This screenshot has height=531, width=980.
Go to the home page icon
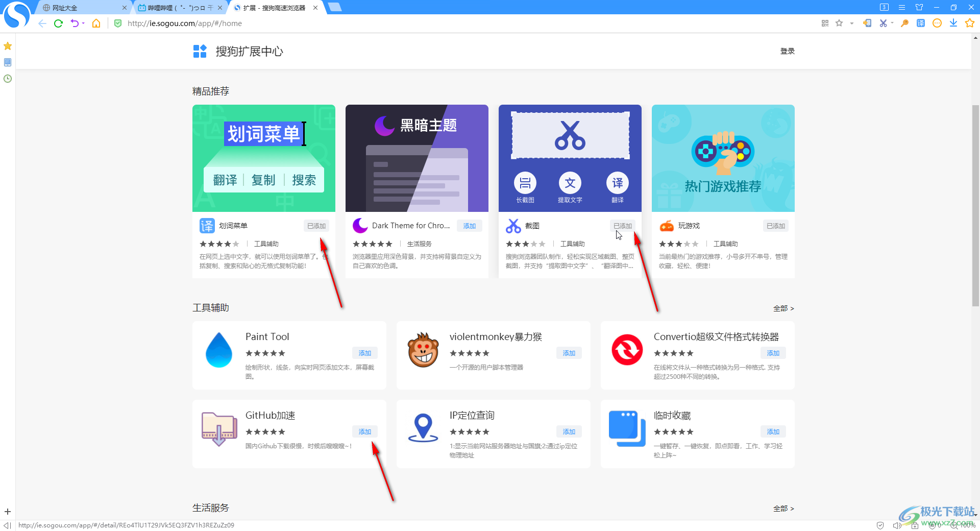coord(96,23)
